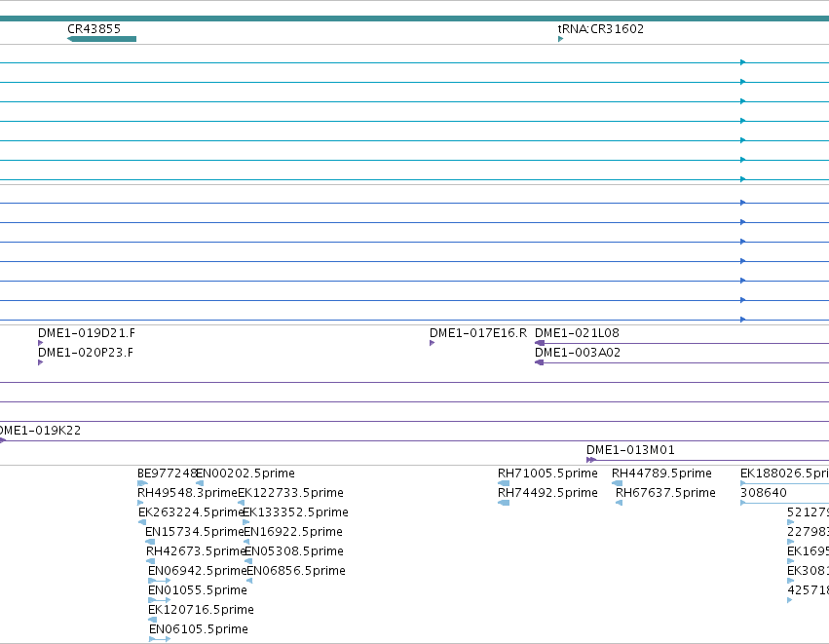Image resolution: width=829 pixels, height=644 pixels.
Task: Click the RH71005.5prime EST glyph
Action: [504, 483]
